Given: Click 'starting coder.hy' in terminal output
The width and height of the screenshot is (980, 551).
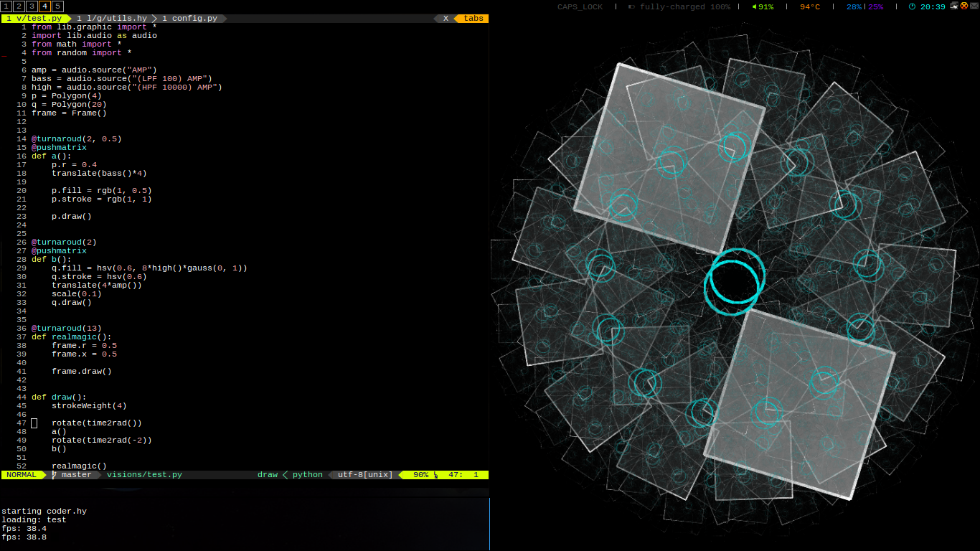Looking at the screenshot, I should pos(44,511).
